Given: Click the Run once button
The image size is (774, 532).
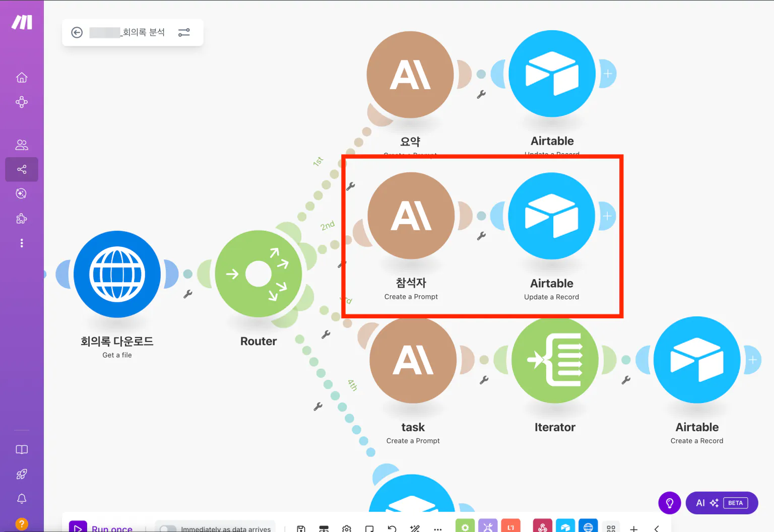Looking at the screenshot, I should pyautogui.click(x=102, y=527).
